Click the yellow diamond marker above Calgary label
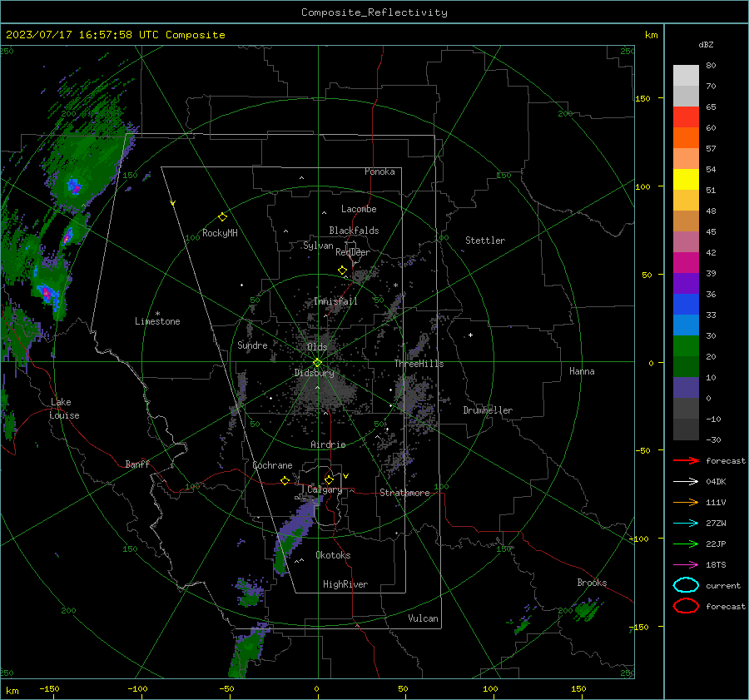Screen dimensions: 749x700 [x=329, y=479]
